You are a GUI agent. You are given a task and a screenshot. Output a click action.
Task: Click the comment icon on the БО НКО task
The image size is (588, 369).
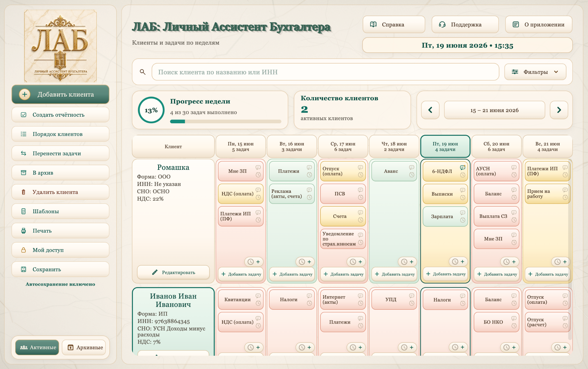click(514, 318)
